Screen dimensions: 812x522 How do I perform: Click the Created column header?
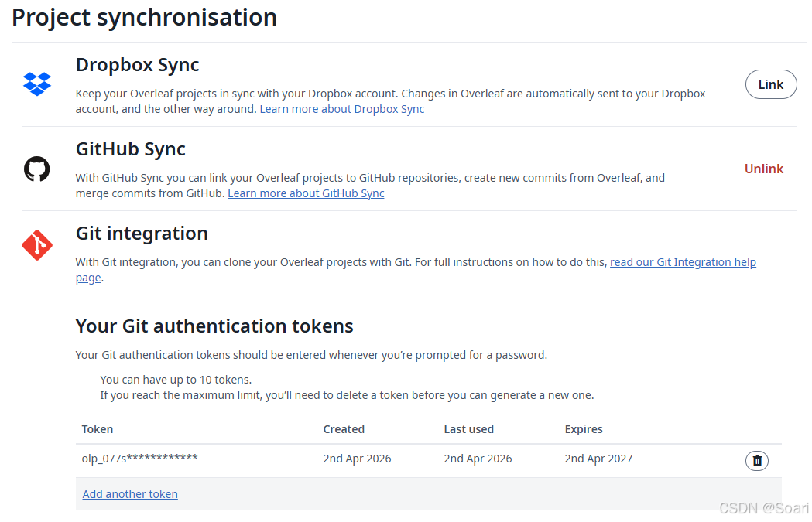click(x=344, y=429)
